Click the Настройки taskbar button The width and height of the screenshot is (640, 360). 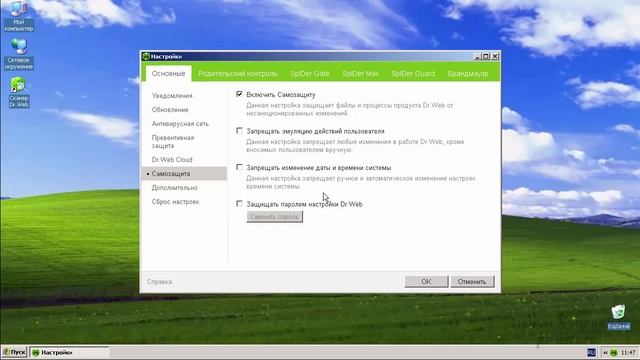69,352
